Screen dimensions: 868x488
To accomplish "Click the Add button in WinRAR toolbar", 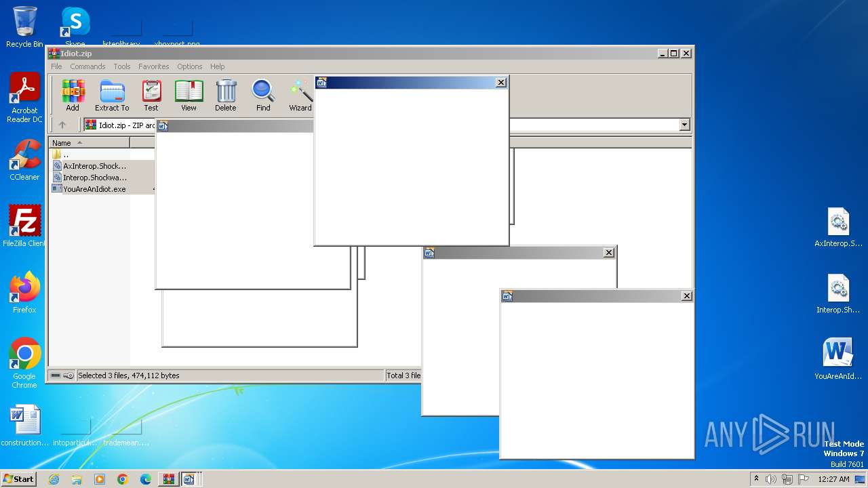I will click(73, 95).
